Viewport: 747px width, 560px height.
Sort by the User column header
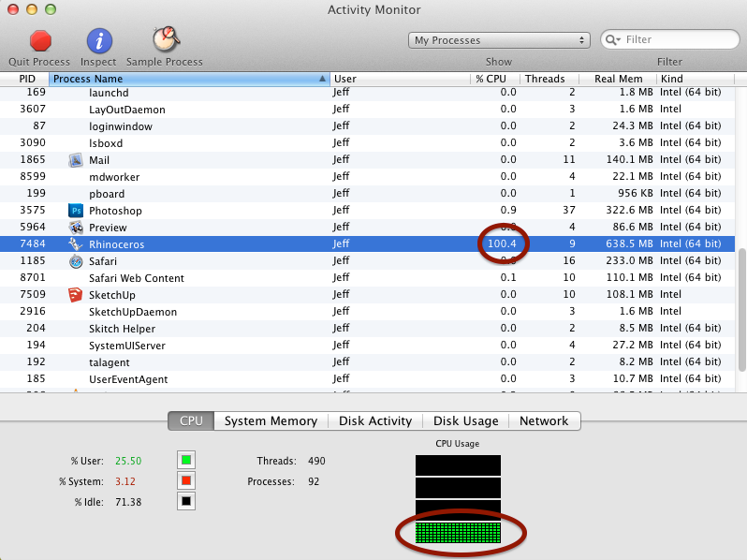(x=401, y=79)
